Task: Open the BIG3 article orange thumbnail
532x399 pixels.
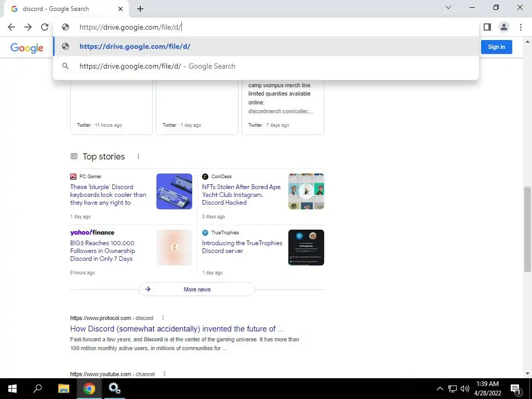Action: coord(174,247)
